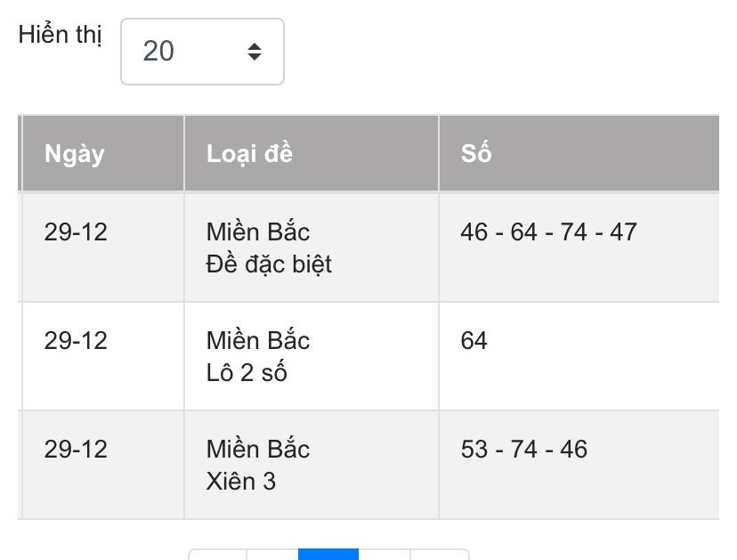Sort by the Ngày column header
The width and height of the screenshot is (737, 560).
click(x=75, y=154)
